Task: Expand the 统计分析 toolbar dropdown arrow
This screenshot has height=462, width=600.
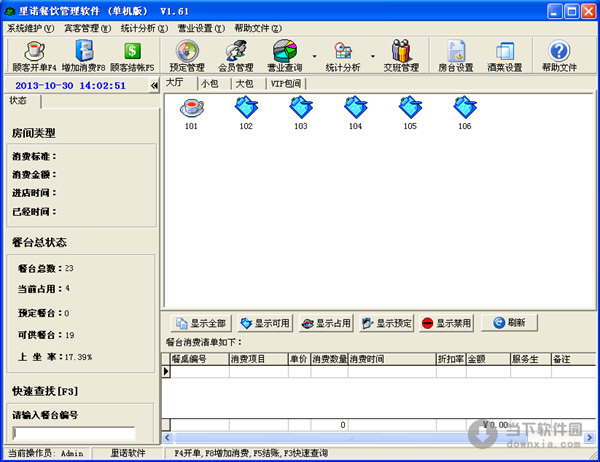Action: coord(373,56)
